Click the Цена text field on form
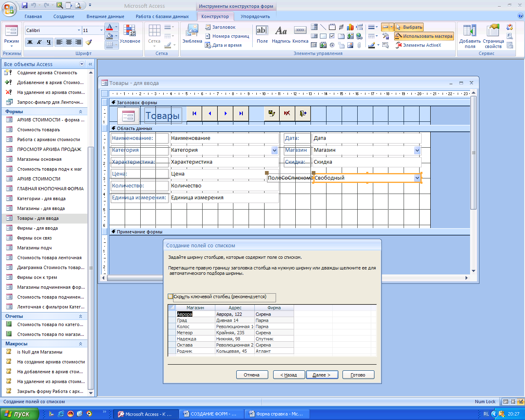525x420 pixels. point(224,174)
